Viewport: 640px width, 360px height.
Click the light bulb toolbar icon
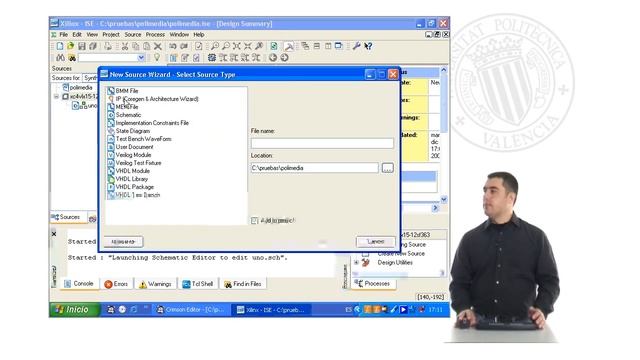pyautogui.click(x=157, y=58)
